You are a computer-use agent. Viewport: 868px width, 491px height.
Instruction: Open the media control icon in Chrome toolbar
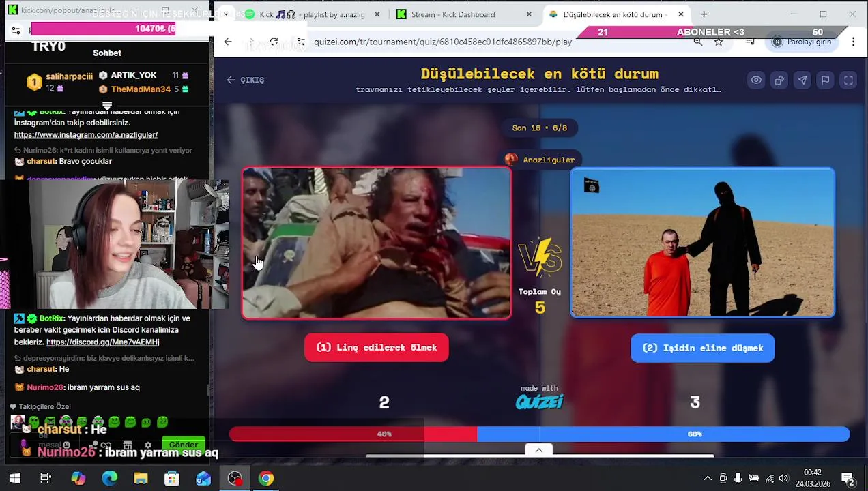[x=750, y=42]
